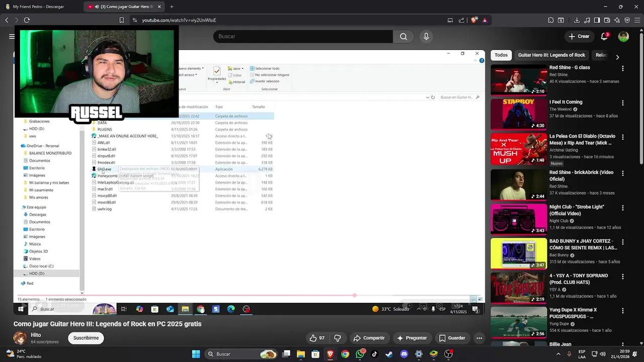Open the YouTube guide hamburger menu
The width and height of the screenshot is (644, 362).
[x=12, y=36]
